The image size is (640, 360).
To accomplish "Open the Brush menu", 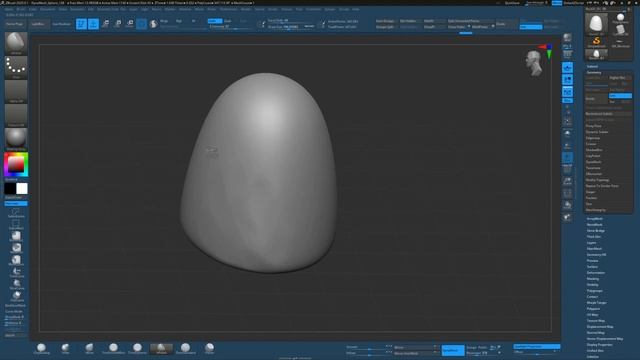I will [x=20, y=9].
